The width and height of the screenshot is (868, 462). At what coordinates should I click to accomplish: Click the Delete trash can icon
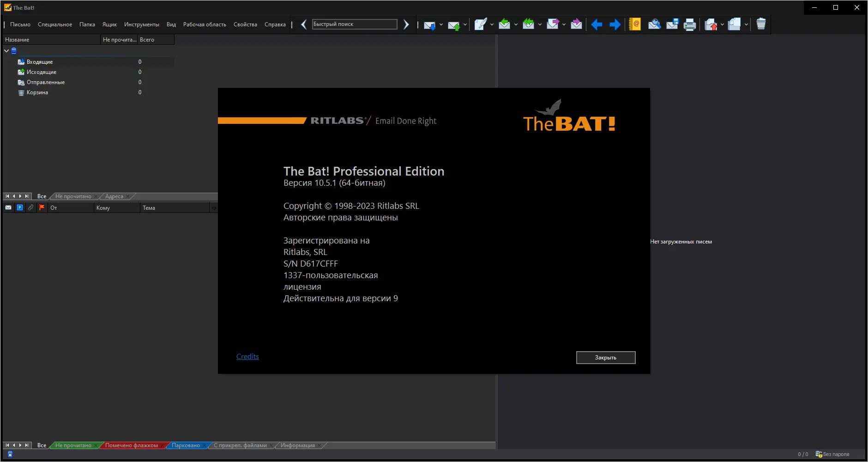click(761, 24)
